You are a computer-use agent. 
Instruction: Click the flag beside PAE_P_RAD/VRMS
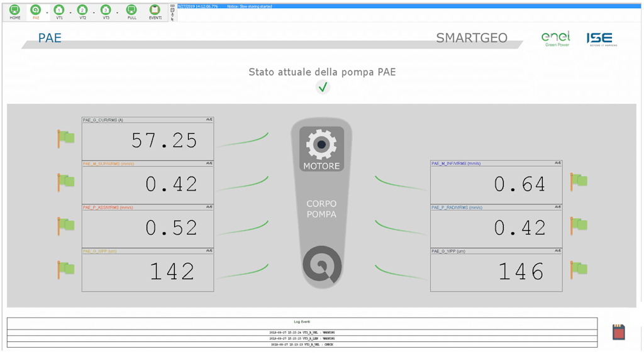point(579,226)
